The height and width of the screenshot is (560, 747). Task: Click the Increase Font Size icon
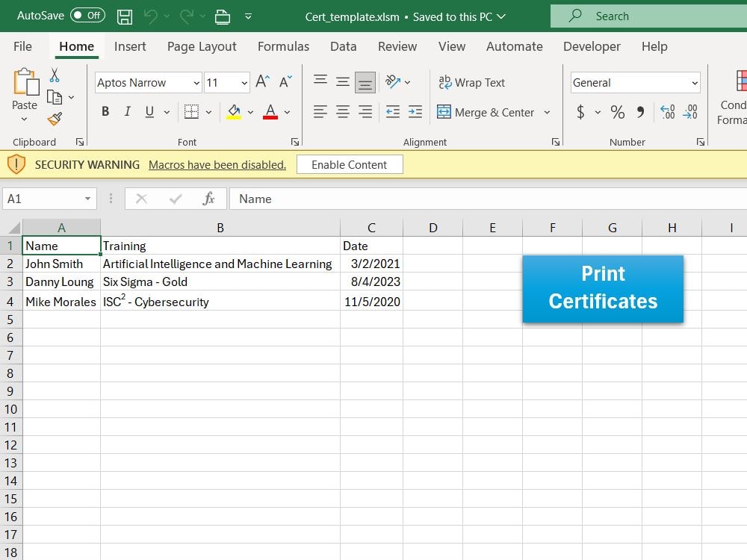pyautogui.click(x=262, y=81)
